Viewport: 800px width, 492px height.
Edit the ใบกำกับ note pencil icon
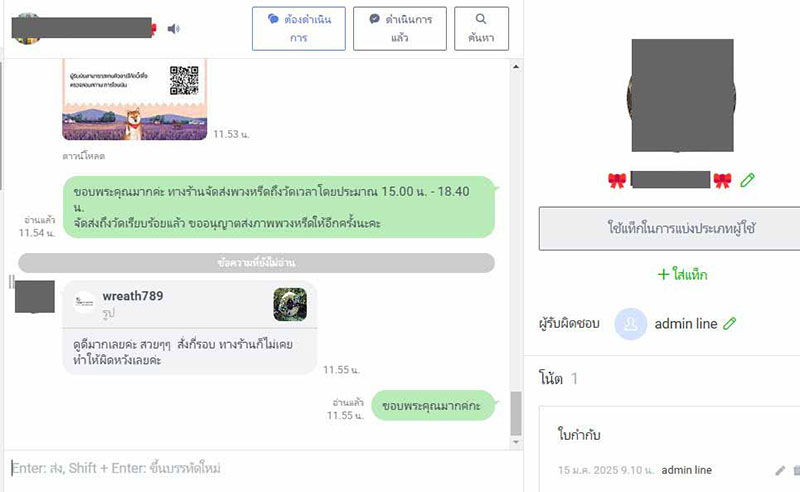click(780, 471)
